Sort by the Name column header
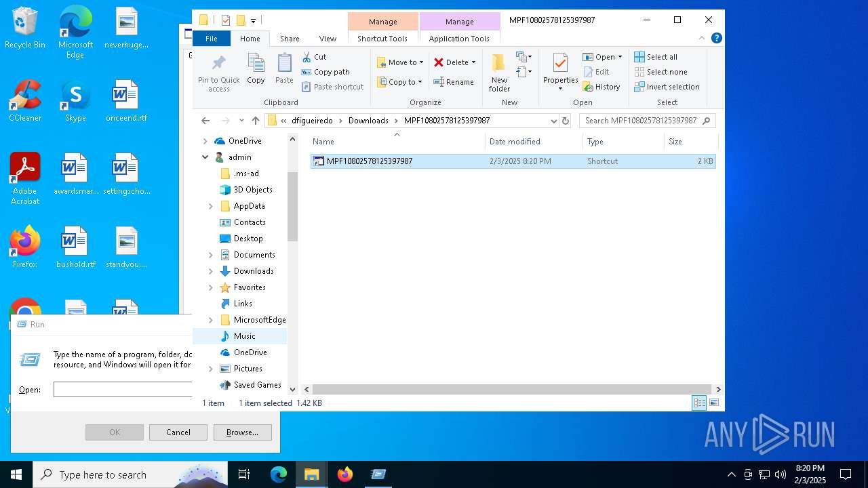Screen dimensions: 868x488 click(397, 142)
